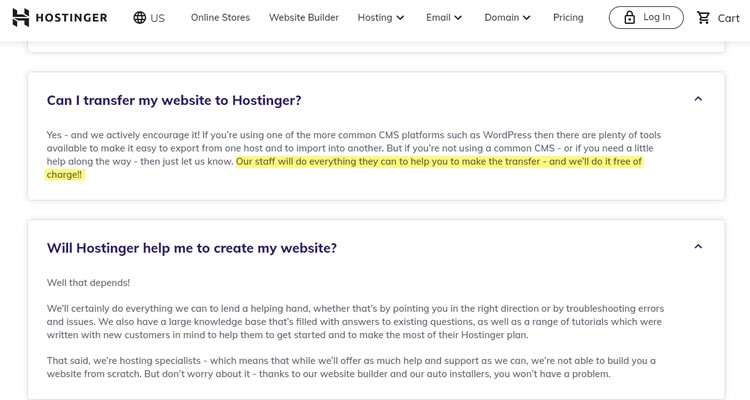Collapse the transfer my website question
Screen dimensions: 750x400
point(698,99)
